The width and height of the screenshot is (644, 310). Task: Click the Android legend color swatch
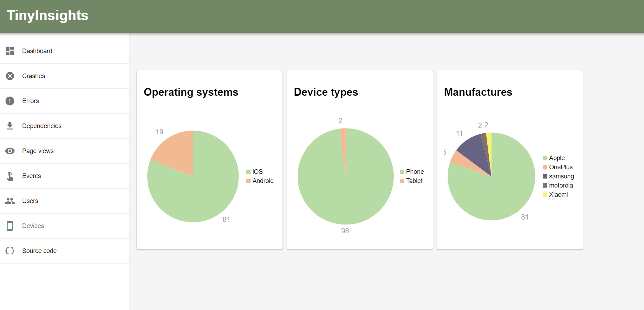(248, 181)
